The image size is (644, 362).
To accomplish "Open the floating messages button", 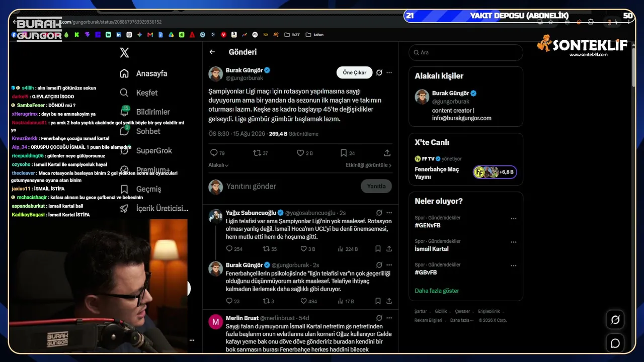I will click(615, 343).
